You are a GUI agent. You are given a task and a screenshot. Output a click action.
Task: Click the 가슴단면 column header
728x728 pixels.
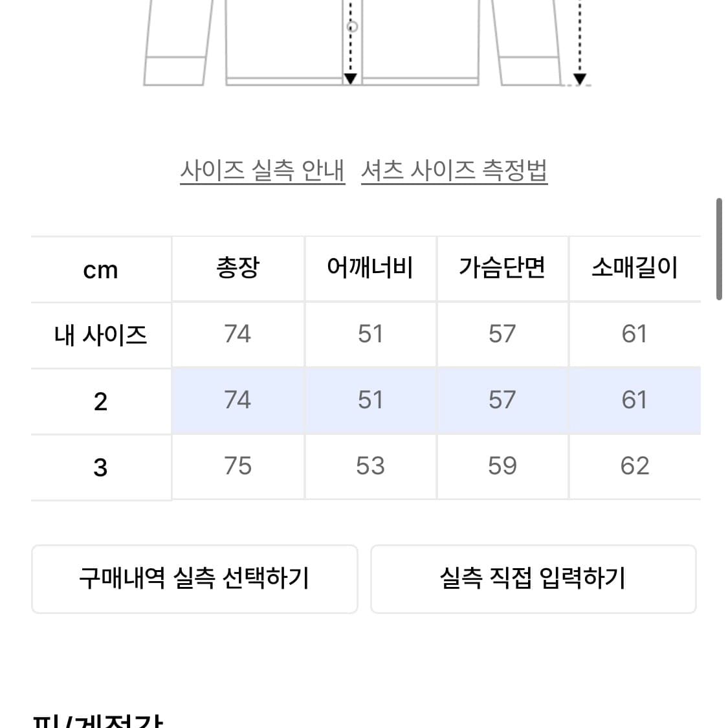(502, 269)
